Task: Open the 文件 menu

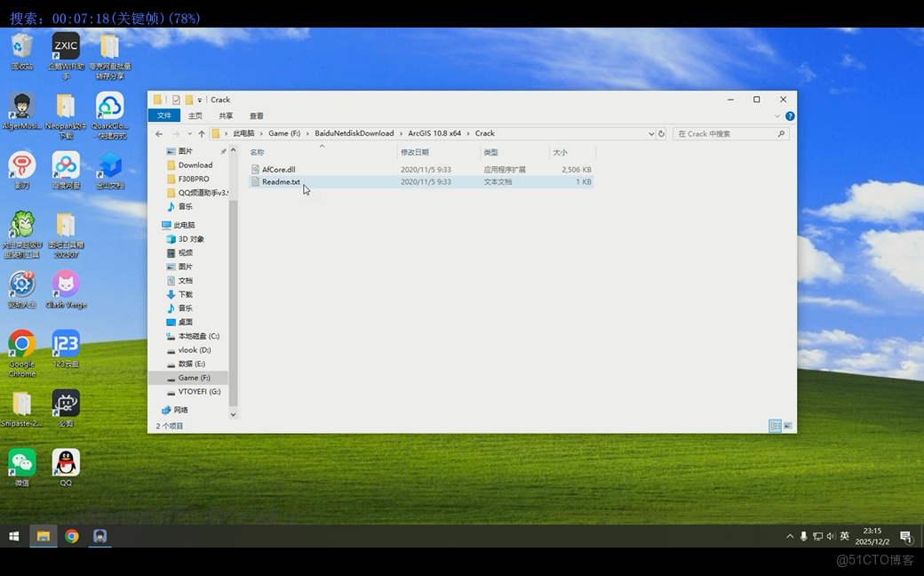Action: pyautogui.click(x=164, y=116)
